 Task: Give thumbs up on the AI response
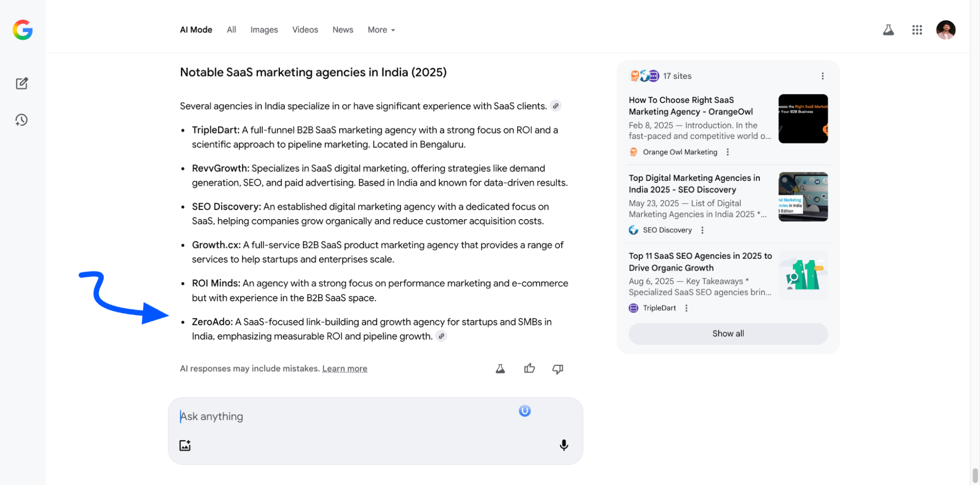(x=529, y=369)
